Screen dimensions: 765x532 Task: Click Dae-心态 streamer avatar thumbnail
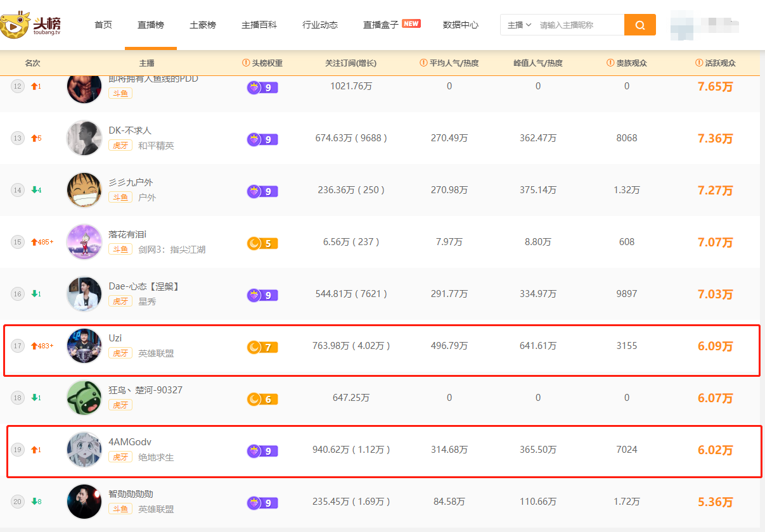84,294
